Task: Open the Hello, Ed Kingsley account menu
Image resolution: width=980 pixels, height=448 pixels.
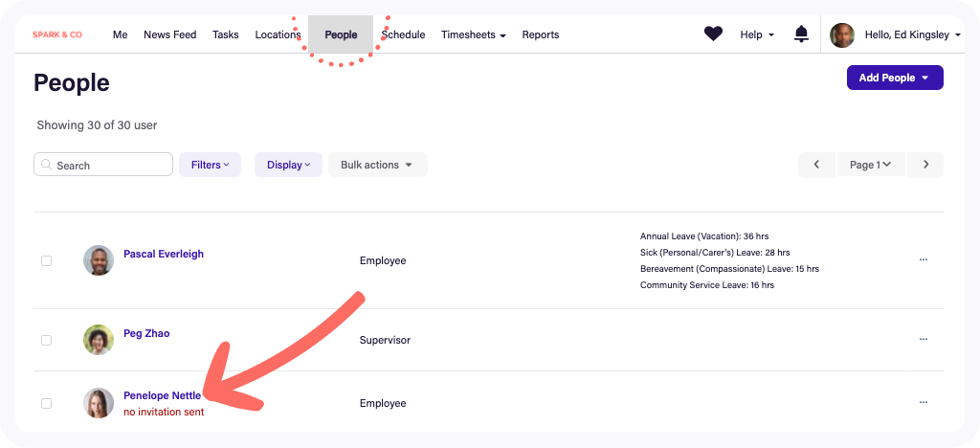Action: coord(912,35)
